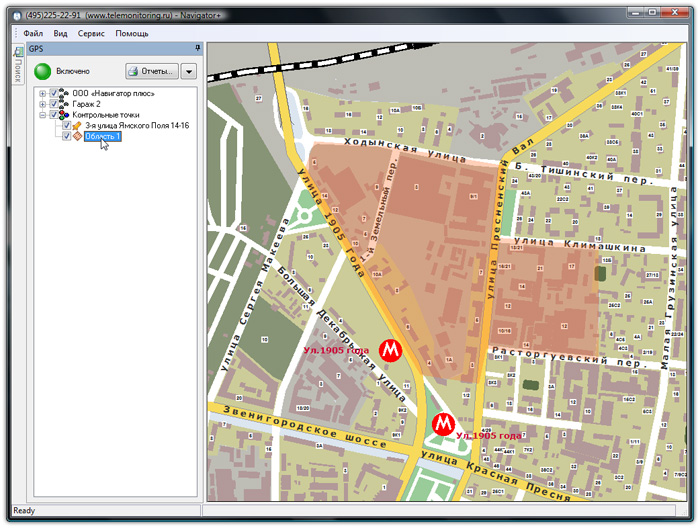Click the pin icon on GPS panel

197,48
